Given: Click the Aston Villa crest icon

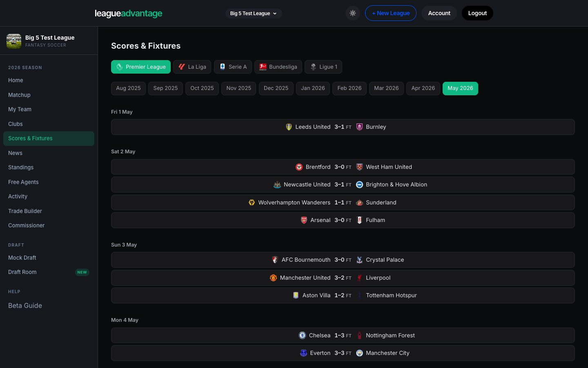Looking at the screenshot, I should coord(296,295).
